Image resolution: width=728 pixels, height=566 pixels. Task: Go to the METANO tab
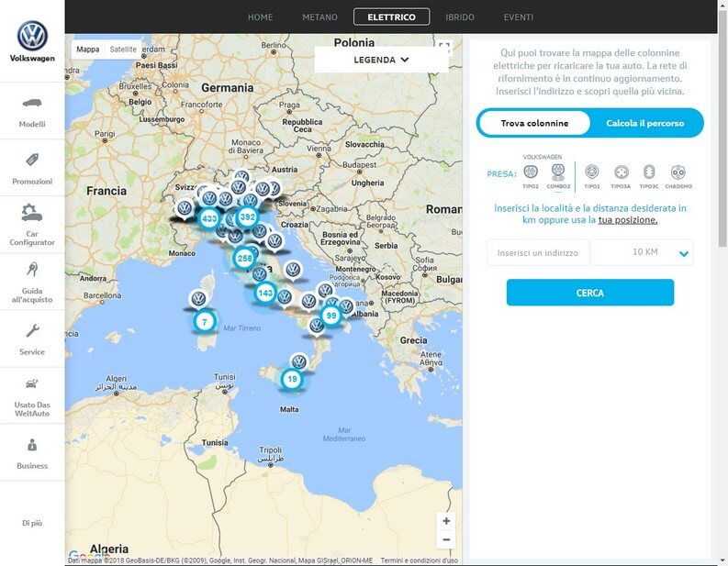319,17
